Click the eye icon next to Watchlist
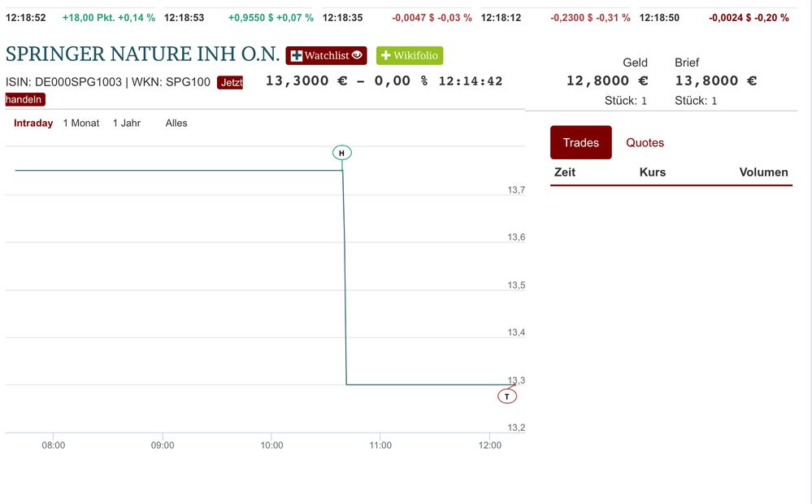812x504 pixels. coord(357,55)
